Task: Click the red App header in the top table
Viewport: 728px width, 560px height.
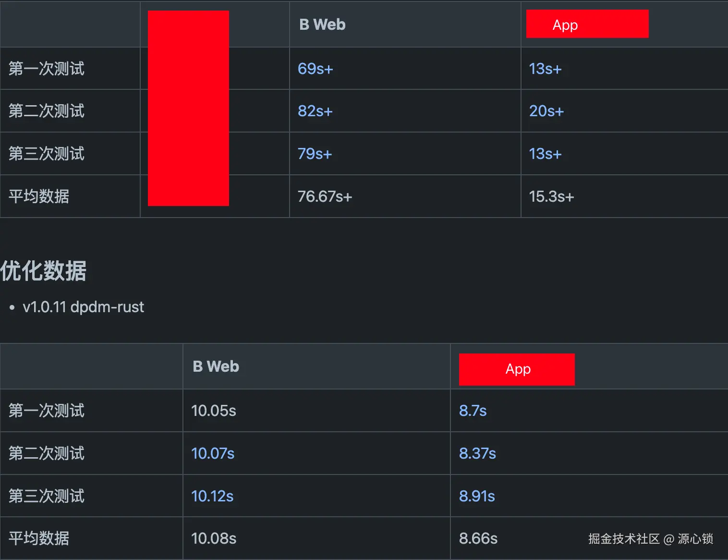Action: 587,24
